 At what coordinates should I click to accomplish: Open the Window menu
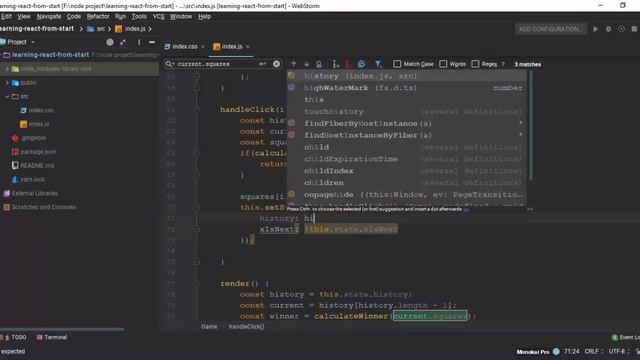(181, 17)
